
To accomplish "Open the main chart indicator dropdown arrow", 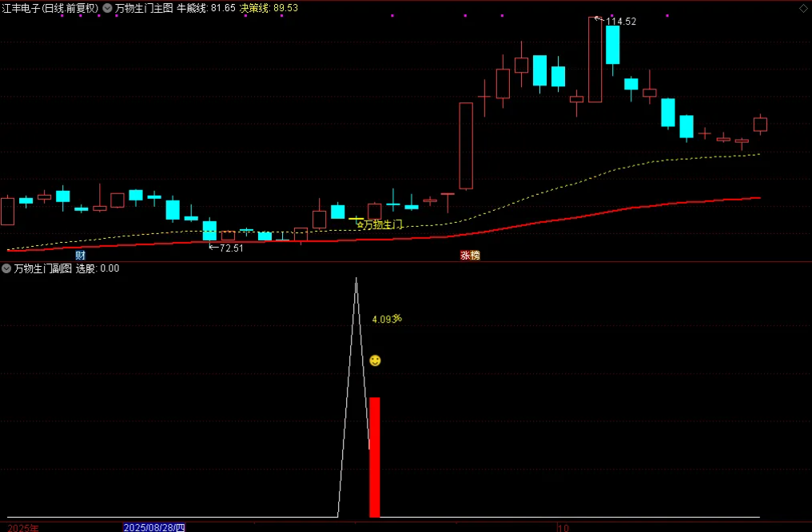I will [x=107, y=8].
